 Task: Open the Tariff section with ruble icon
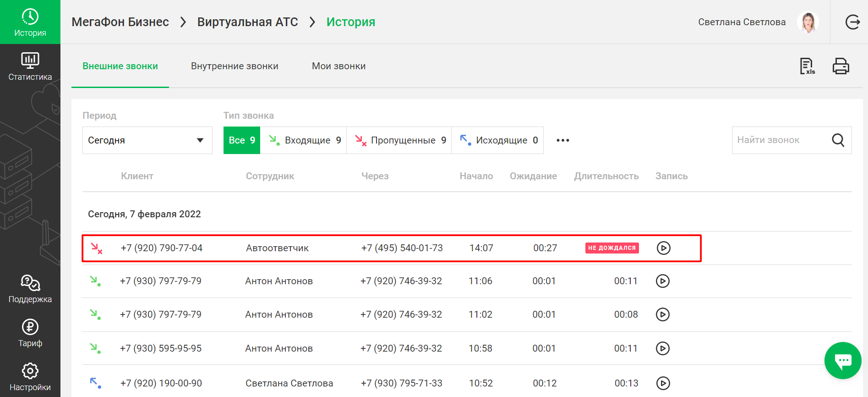[x=30, y=333]
